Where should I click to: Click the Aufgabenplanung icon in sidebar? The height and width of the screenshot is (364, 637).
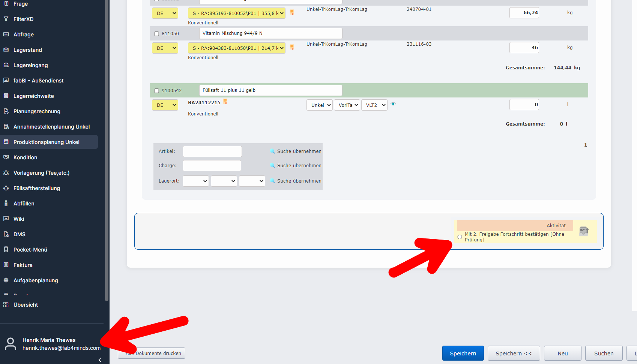tap(6, 280)
